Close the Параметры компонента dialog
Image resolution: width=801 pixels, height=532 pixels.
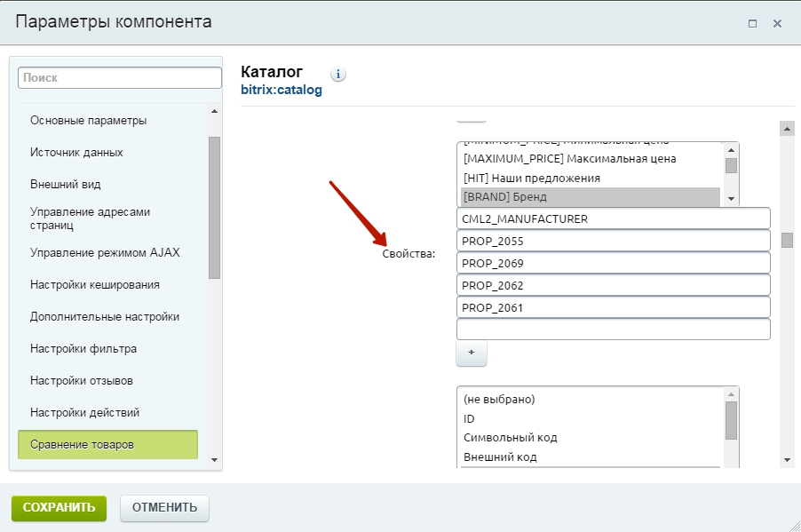click(x=777, y=23)
